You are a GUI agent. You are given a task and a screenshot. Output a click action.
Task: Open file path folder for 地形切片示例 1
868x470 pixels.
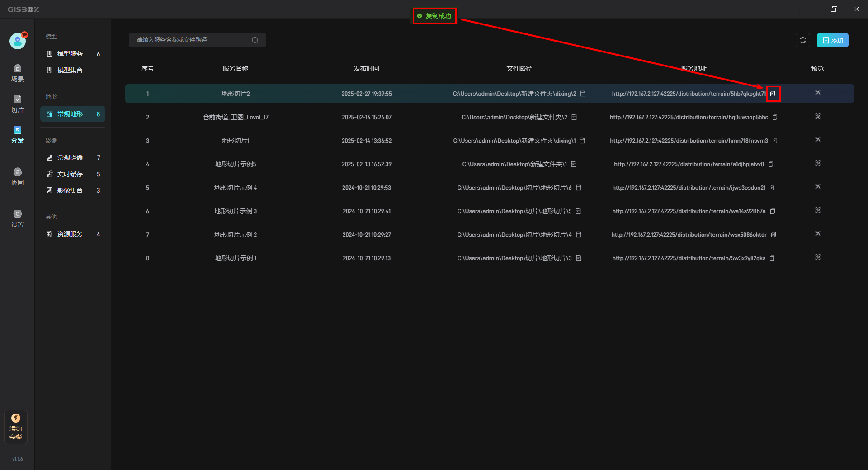tap(579, 258)
